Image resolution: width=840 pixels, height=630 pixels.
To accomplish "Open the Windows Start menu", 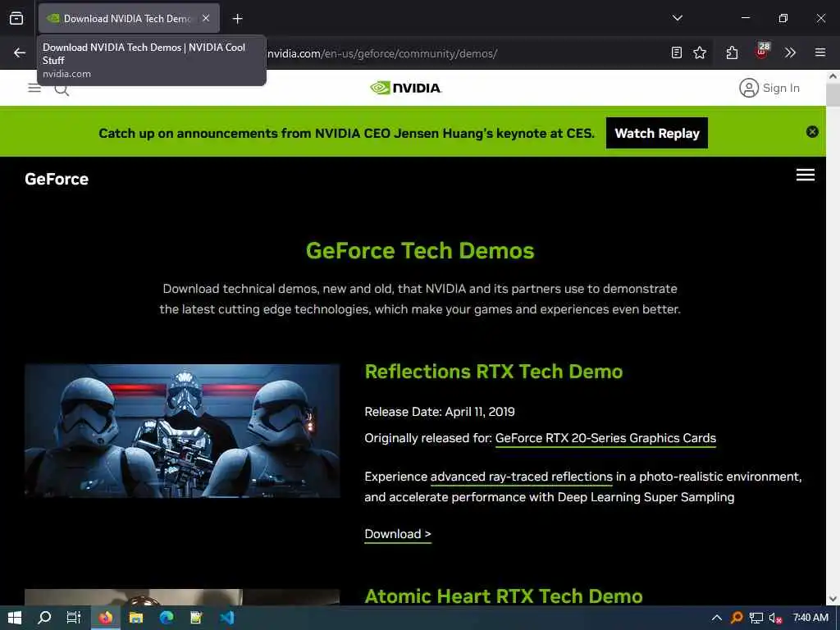I will (15, 618).
